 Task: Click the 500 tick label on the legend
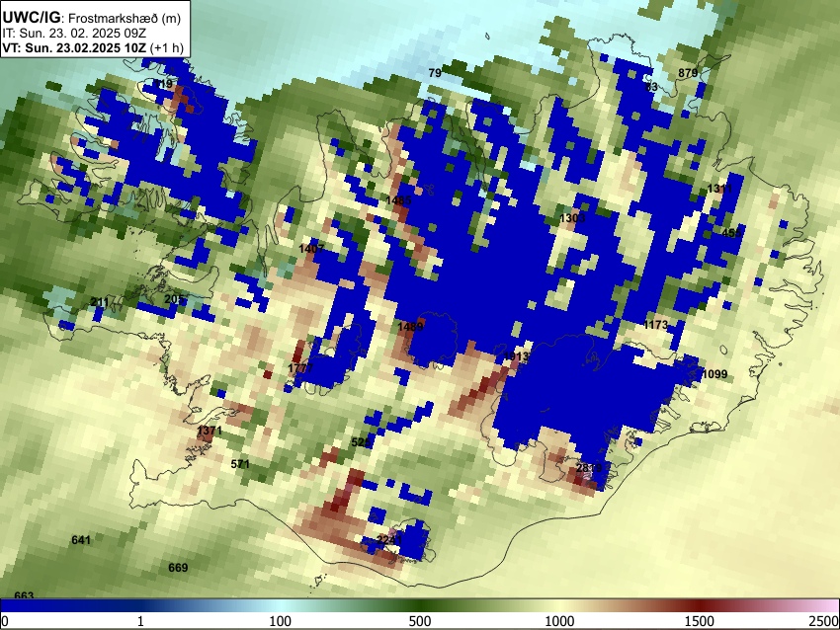click(420, 621)
